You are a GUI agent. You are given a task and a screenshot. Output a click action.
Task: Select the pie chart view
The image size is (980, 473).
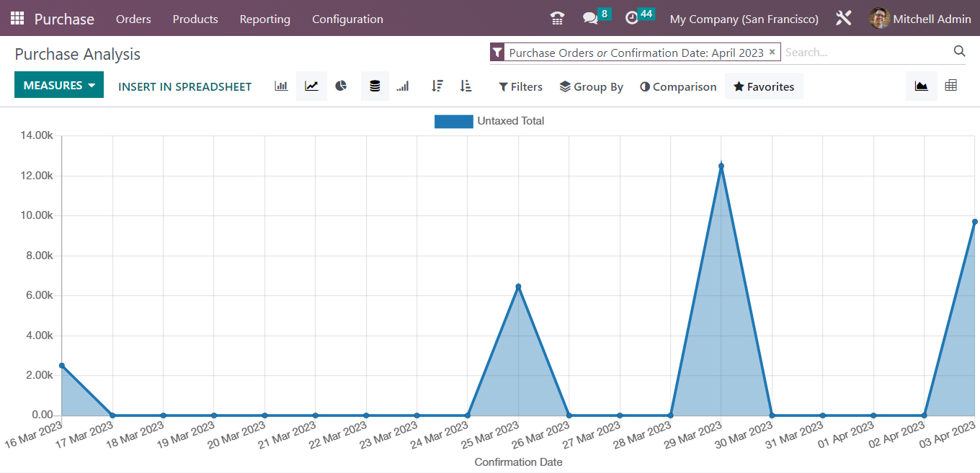[x=341, y=86]
